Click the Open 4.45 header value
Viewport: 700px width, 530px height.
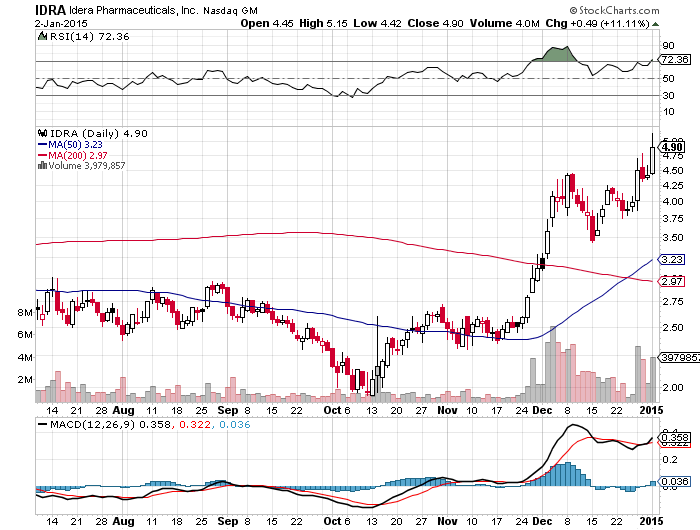pos(267,23)
